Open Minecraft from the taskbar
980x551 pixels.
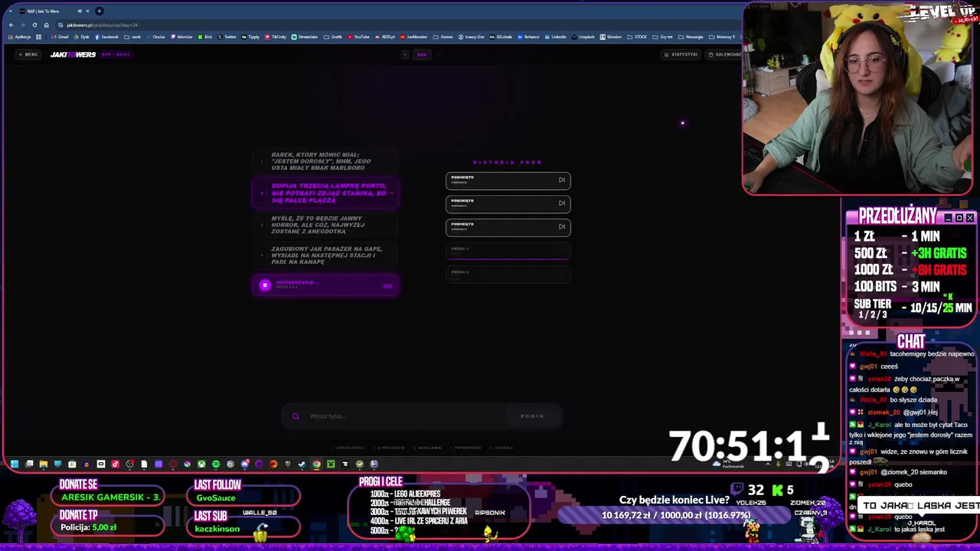pyautogui.click(x=331, y=464)
